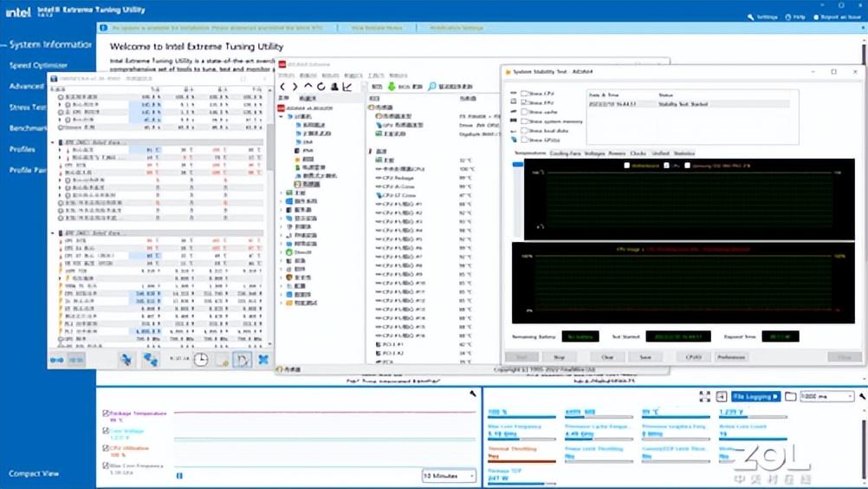Open monitor panel wrench settings icon
Image resolution: width=868 pixels, height=489 pixels.
863,396
